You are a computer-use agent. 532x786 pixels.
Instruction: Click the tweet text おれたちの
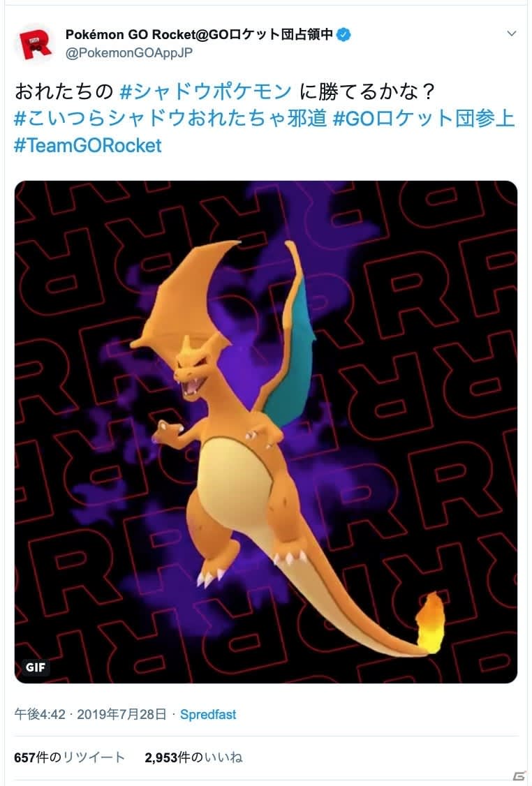pos(64,91)
